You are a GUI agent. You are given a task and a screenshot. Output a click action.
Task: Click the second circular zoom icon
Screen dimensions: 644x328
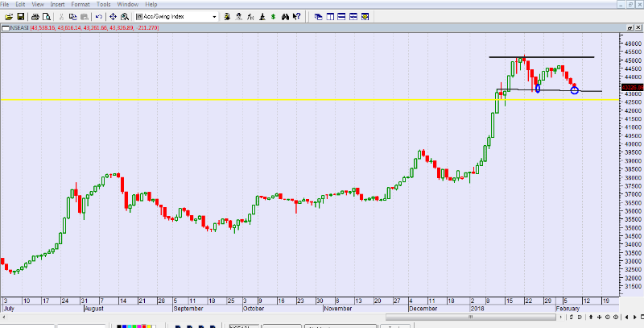616,317
